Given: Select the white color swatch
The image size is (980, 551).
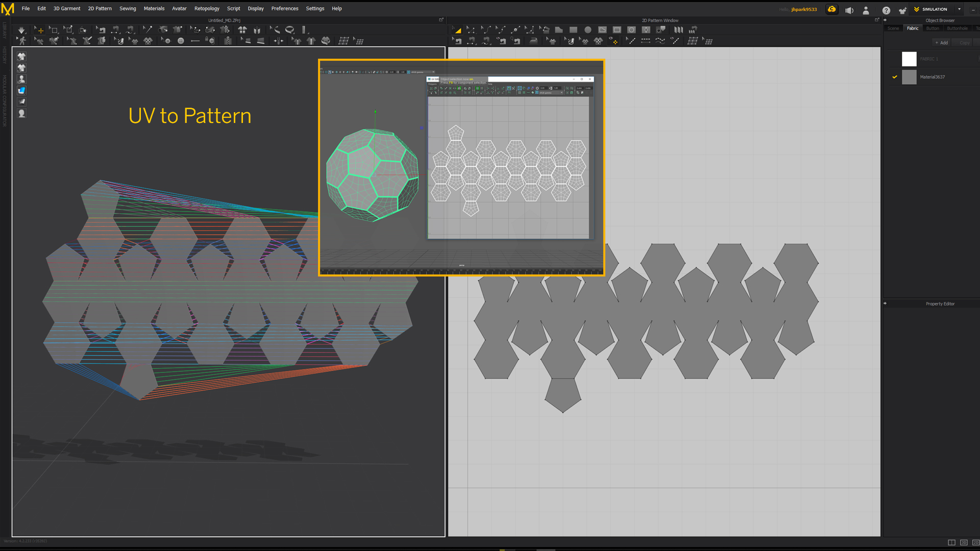Looking at the screenshot, I should (x=910, y=59).
